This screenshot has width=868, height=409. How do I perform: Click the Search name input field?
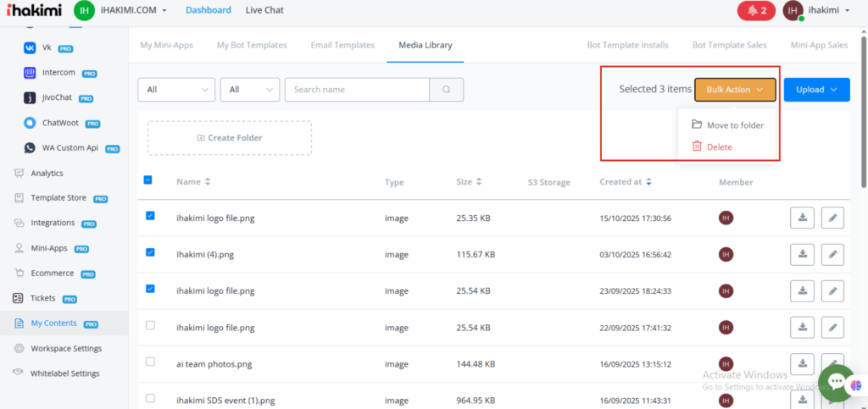pyautogui.click(x=357, y=90)
